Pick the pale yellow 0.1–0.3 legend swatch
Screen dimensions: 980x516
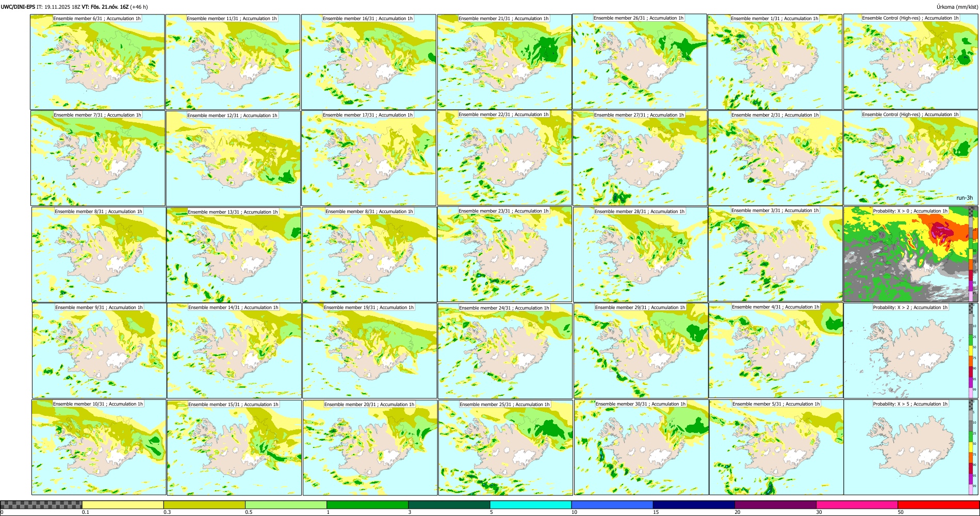(123, 505)
